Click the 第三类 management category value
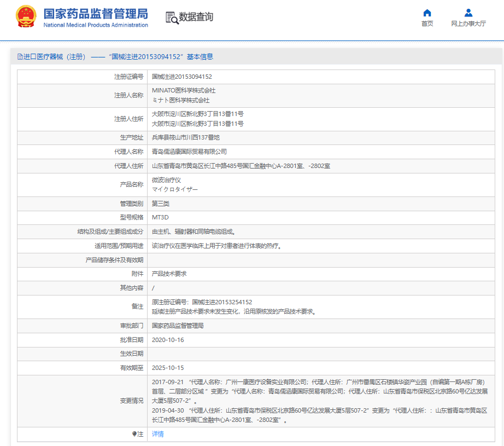Viewport: 504px width, 446px height. click(x=161, y=204)
